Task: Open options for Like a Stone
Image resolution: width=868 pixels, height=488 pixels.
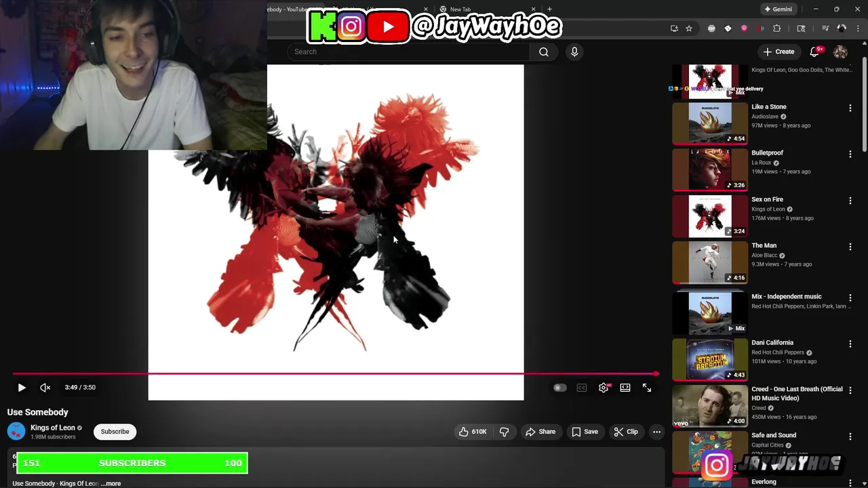Action: (850, 108)
